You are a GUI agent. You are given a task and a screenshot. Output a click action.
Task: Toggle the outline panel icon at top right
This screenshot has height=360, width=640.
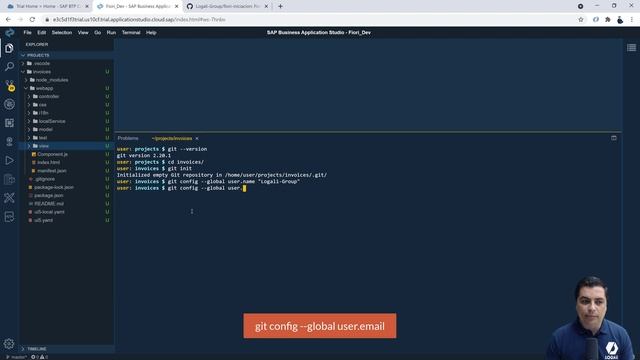tap(631, 48)
